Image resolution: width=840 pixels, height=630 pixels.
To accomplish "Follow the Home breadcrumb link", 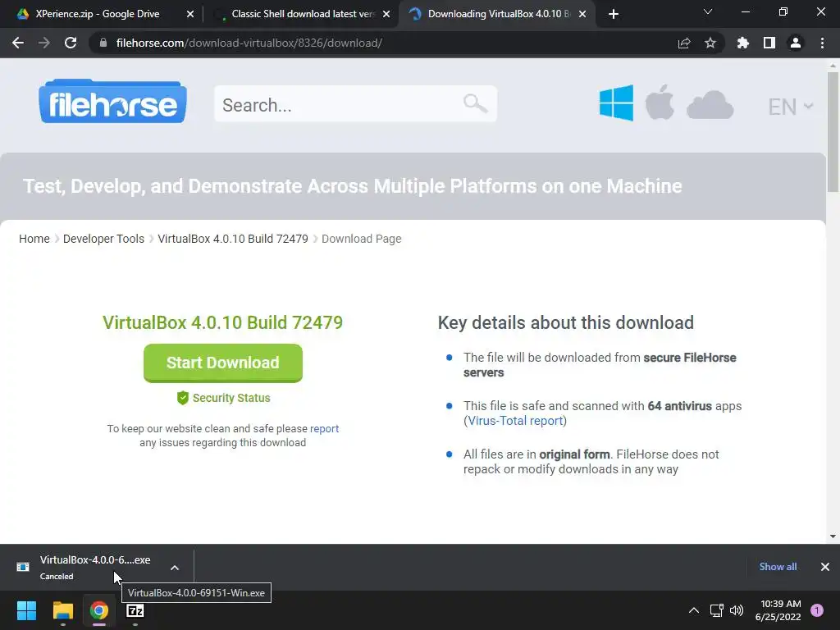I will 34,239.
